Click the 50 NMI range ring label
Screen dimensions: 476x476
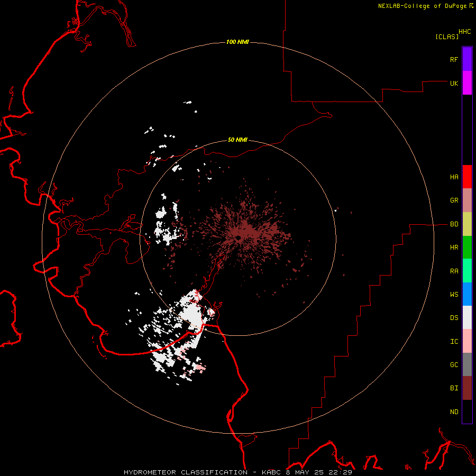237,140
